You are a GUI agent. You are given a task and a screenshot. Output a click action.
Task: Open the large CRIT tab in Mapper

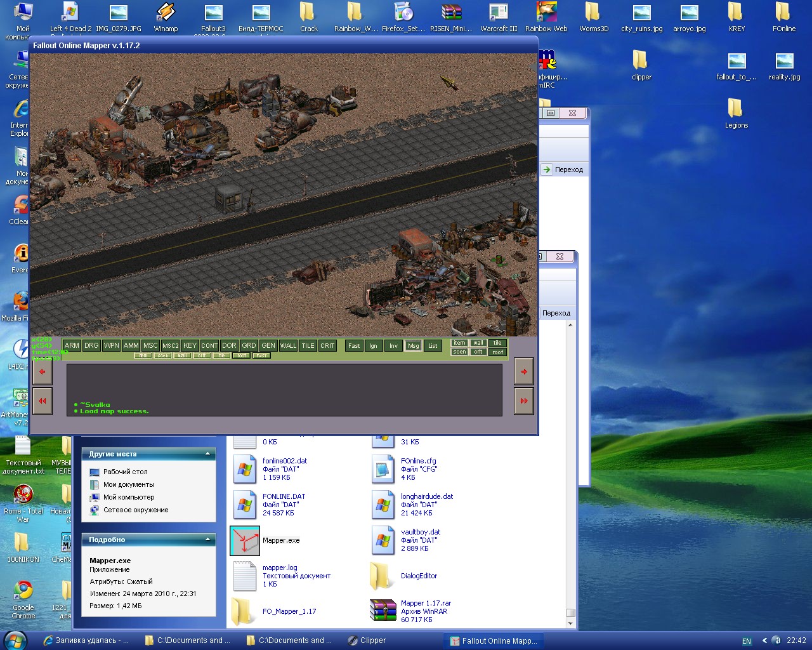327,345
